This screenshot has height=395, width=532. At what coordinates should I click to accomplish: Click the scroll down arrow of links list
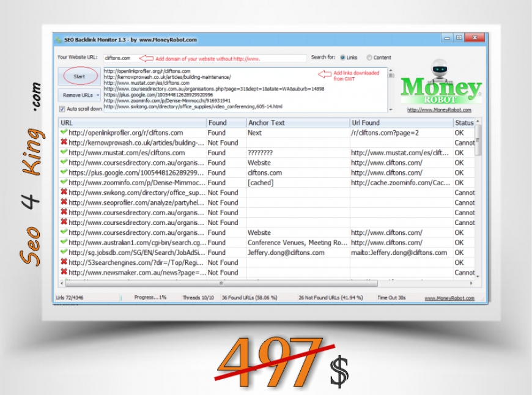[x=391, y=109]
